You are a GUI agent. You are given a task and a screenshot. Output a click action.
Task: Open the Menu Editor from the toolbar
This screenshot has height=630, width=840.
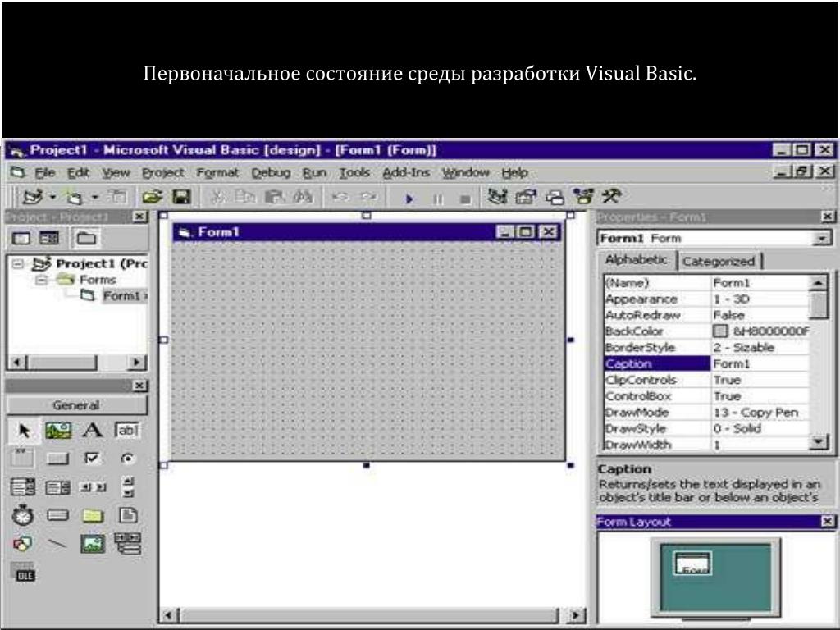point(117,197)
